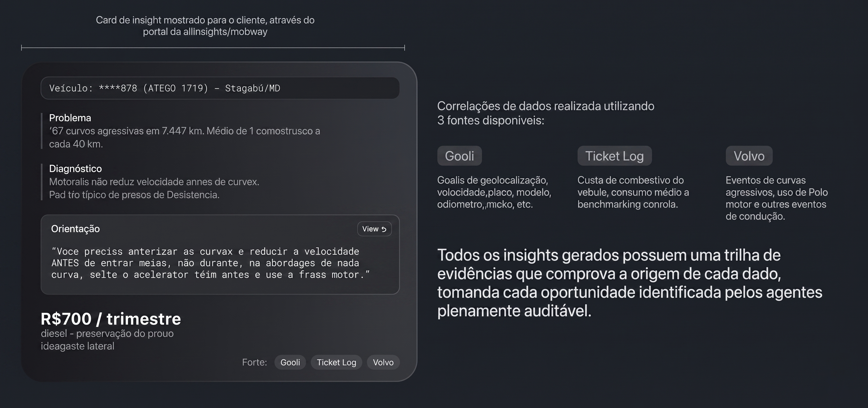Click the paragraph about trilha de evidências
The height and width of the screenshot is (408, 868).
[630, 283]
